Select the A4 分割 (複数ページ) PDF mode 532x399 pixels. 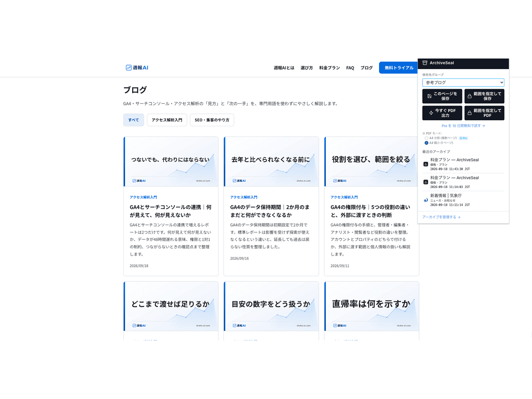coord(426,138)
